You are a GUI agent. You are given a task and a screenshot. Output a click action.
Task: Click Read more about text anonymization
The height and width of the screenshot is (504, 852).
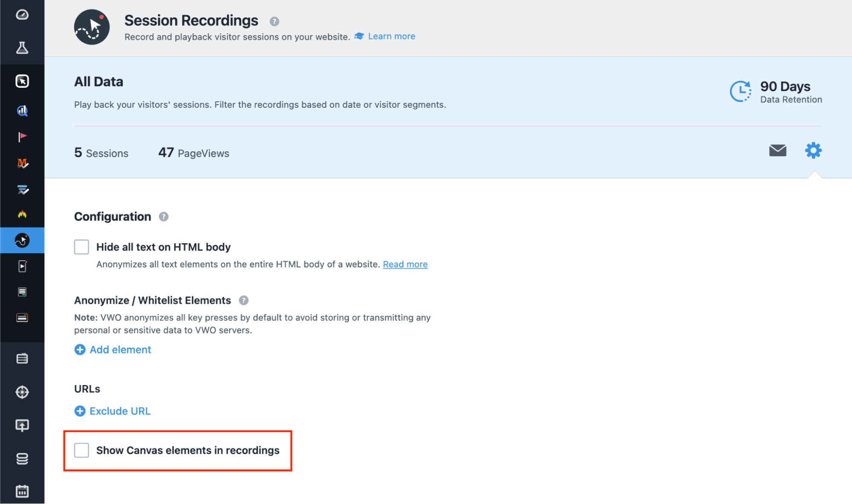[x=405, y=264]
